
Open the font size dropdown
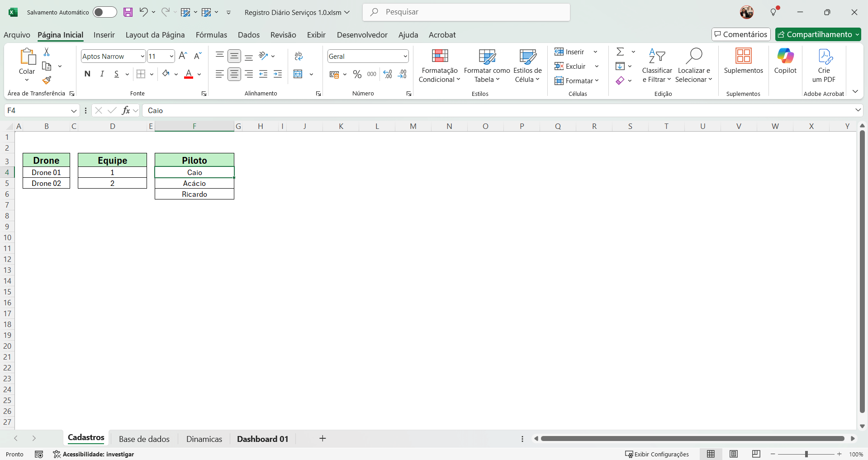pos(171,57)
